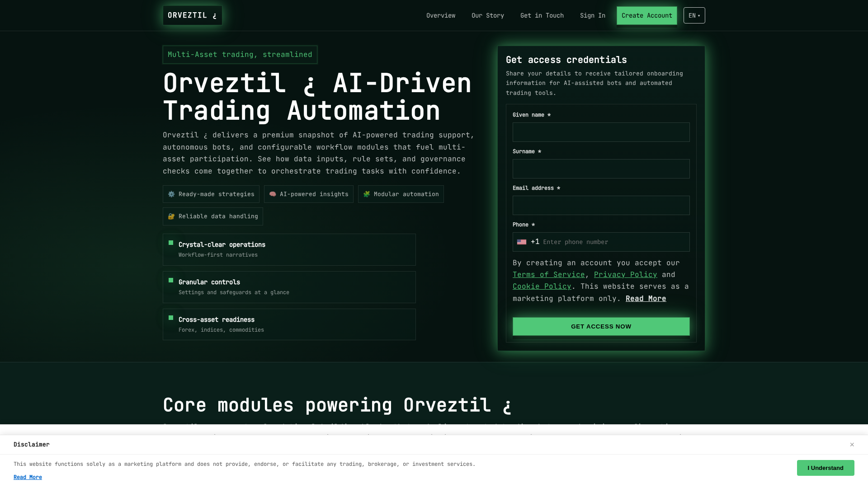Open the Overview nav item
Viewport: 868px width, 488px height.
(x=441, y=15)
